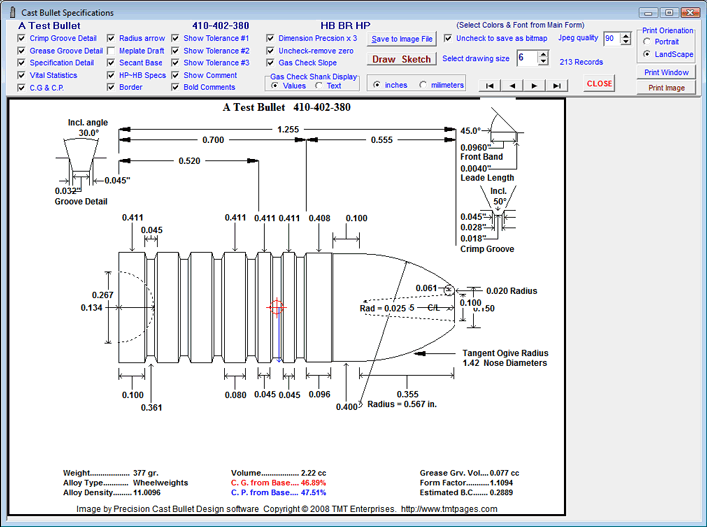Toggle Crimp Groove Detail checkbox
This screenshot has width=707, height=527.
click(x=21, y=38)
